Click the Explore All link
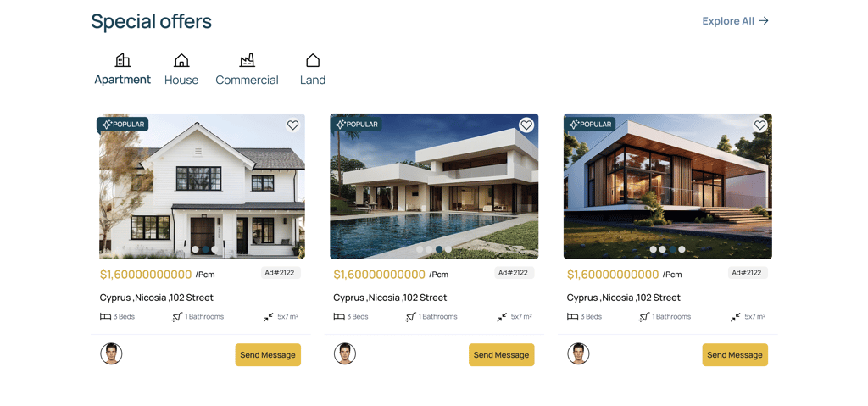868x406 pixels. coord(736,21)
